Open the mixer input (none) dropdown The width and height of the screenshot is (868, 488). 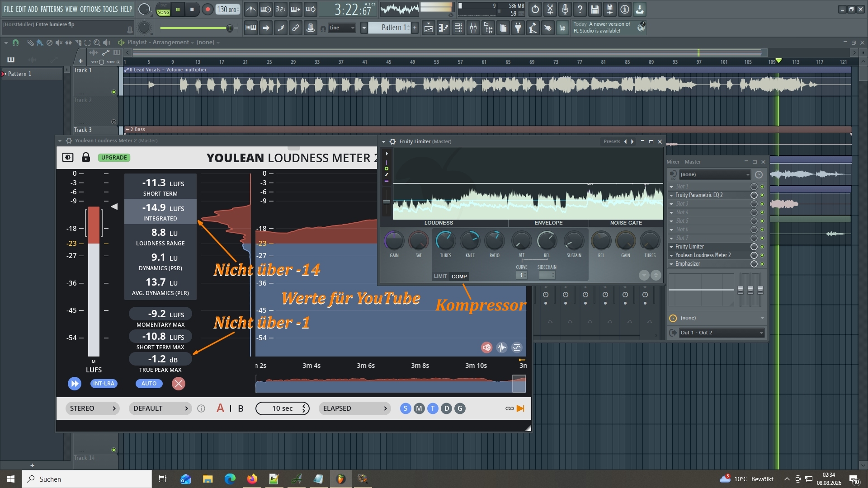tap(715, 174)
